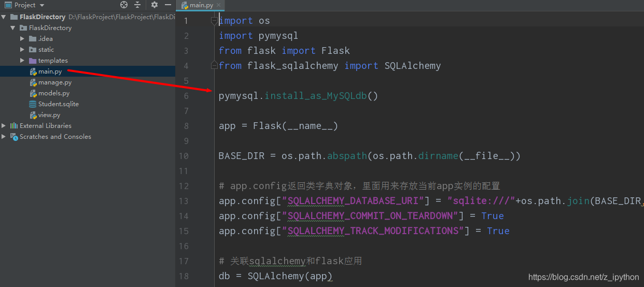Click 'abspath' in the BASE_DIR line

[x=347, y=156]
